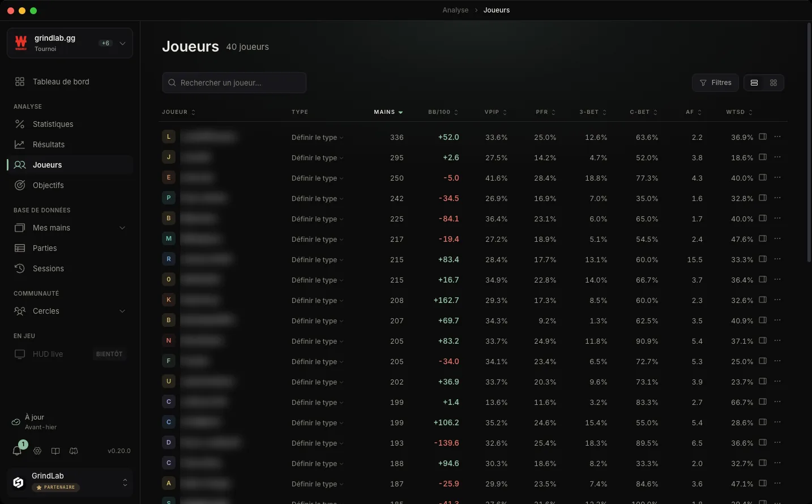Click the v0.20.0 version label

coord(119,451)
